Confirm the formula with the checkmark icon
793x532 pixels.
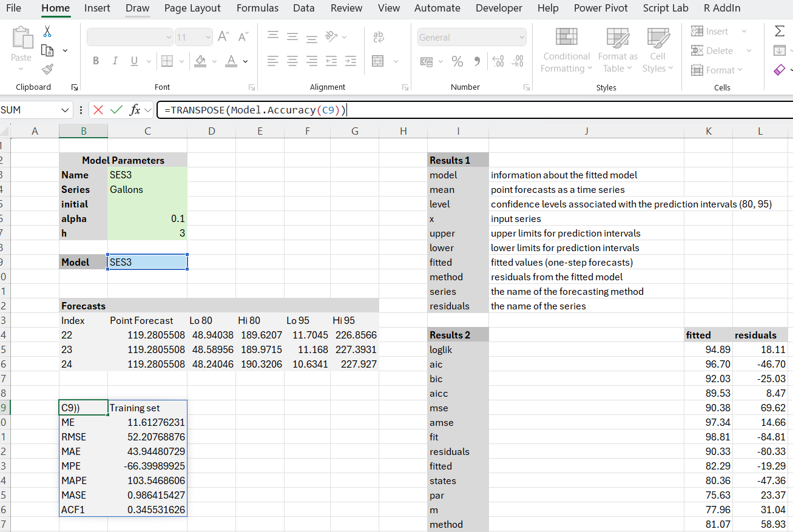click(x=116, y=110)
